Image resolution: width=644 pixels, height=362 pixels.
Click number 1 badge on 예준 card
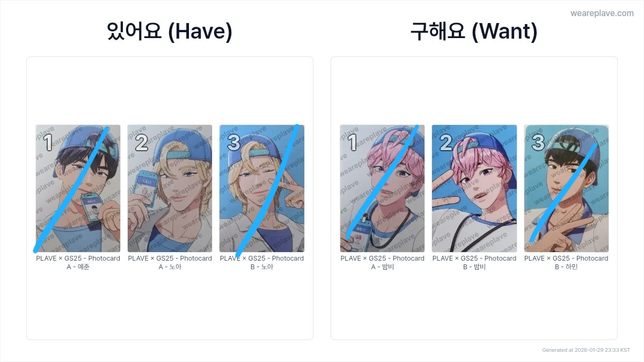48,143
